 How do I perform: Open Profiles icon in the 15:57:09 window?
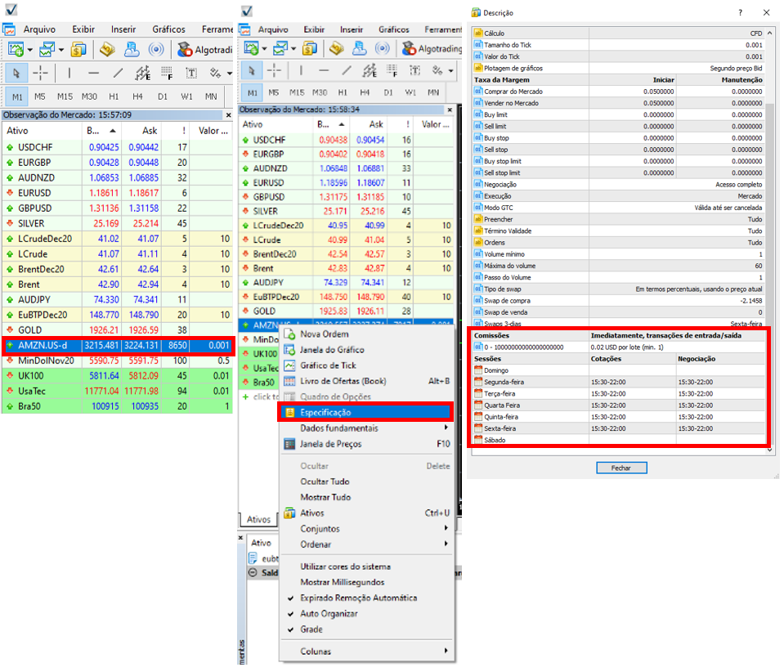47,50
